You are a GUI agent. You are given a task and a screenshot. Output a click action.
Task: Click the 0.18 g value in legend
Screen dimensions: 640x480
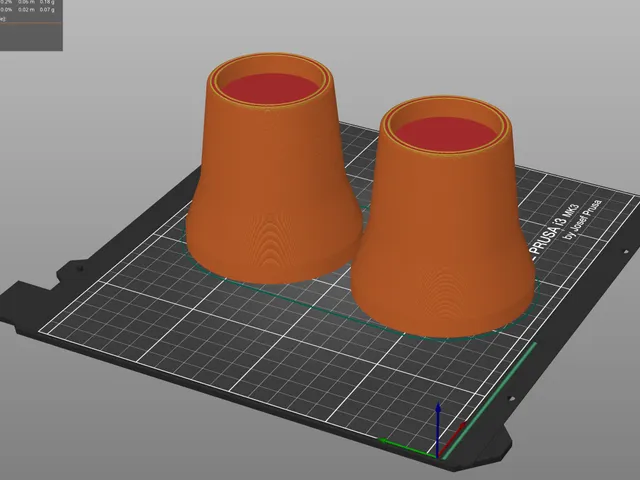[47, 2]
